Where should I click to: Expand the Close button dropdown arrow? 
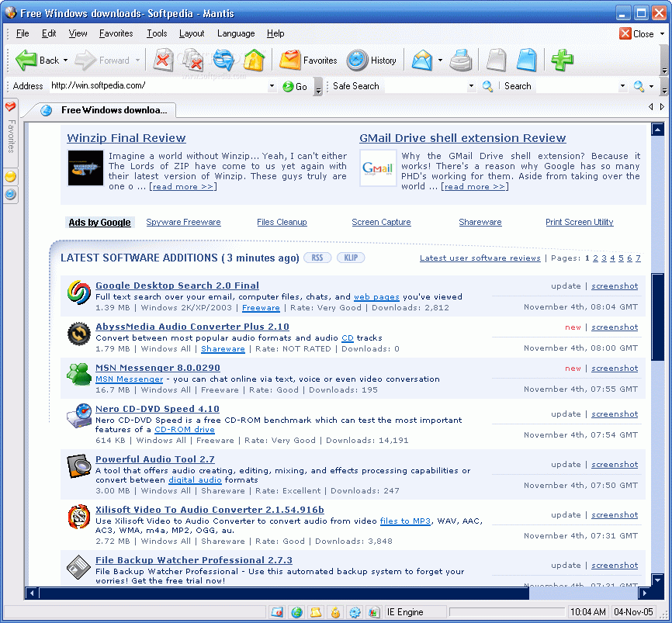tap(662, 34)
